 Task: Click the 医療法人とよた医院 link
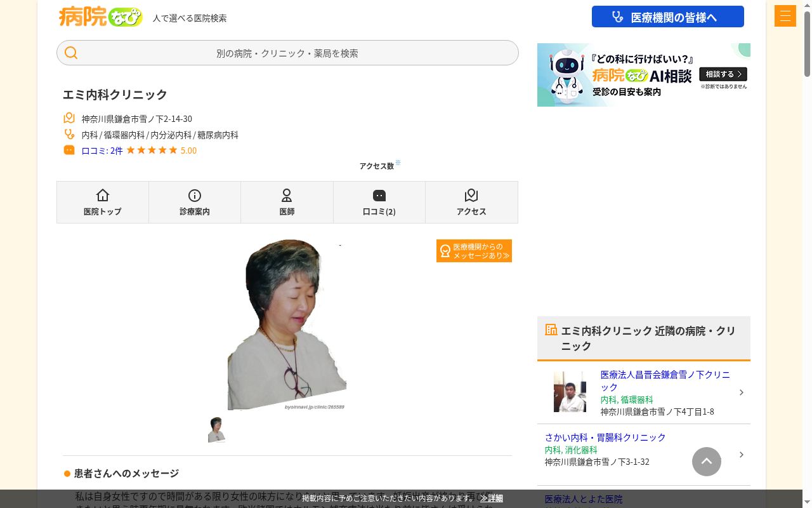coord(584,499)
